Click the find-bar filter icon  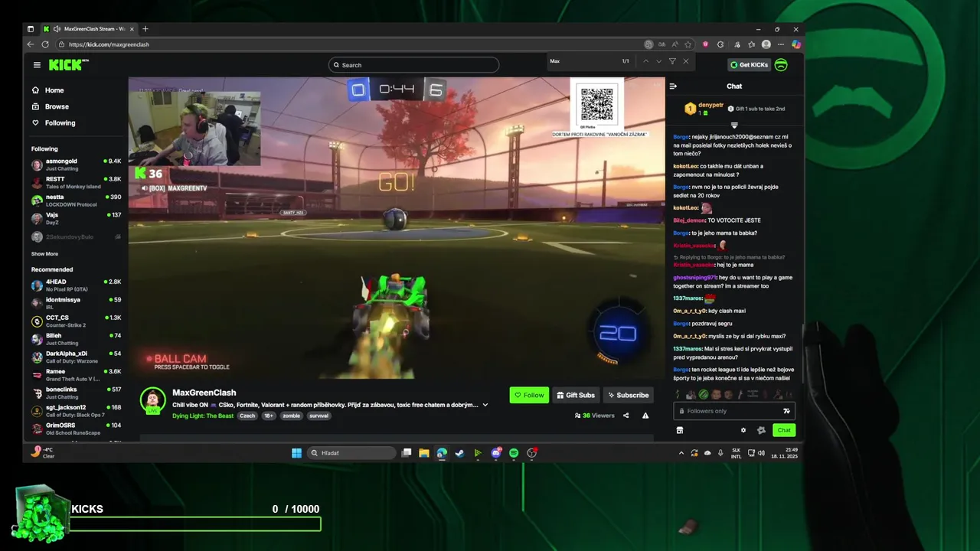[x=672, y=61]
